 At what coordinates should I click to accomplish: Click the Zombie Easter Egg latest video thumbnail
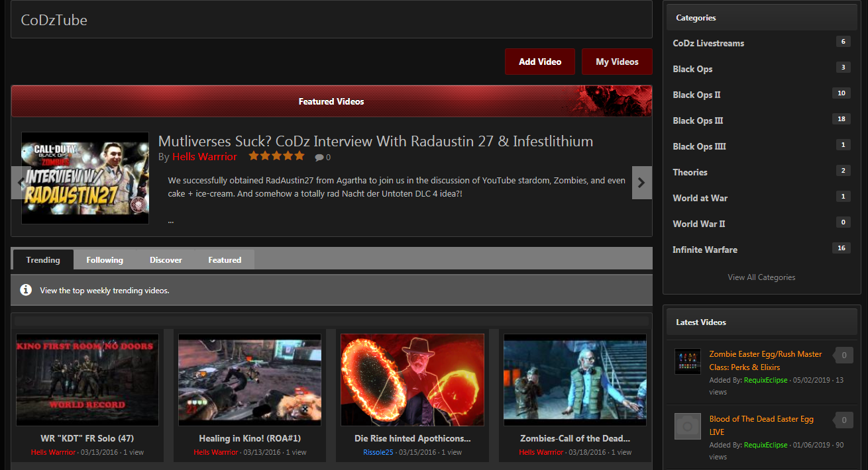click(687, 361)
